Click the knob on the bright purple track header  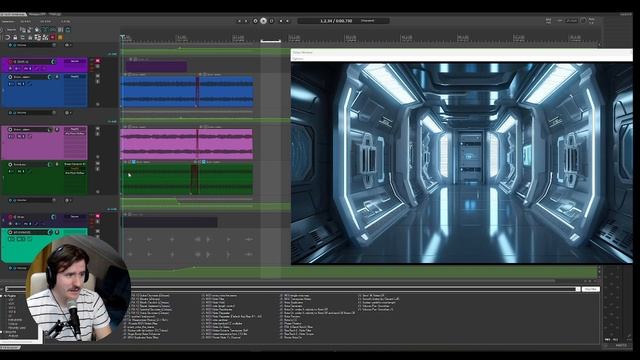coord(53,62)
